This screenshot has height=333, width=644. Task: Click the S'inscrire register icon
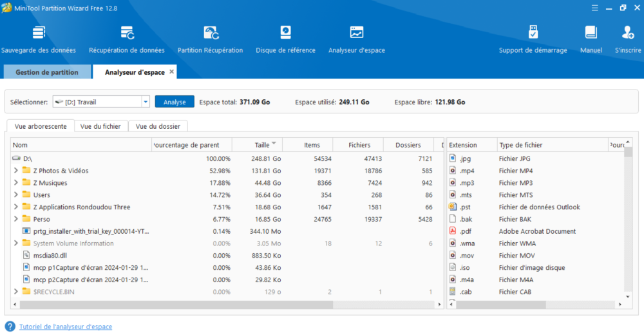pyautogui.click(x=627, y=33)
